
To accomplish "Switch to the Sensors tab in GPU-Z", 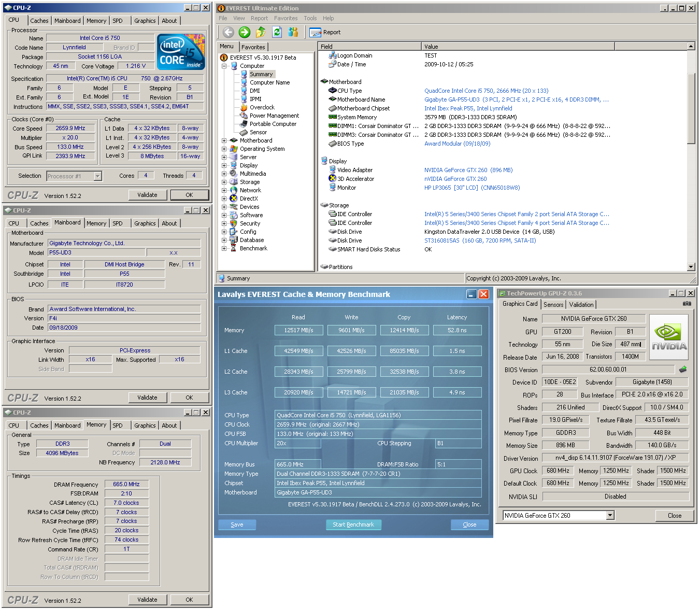I will point(553,305).
